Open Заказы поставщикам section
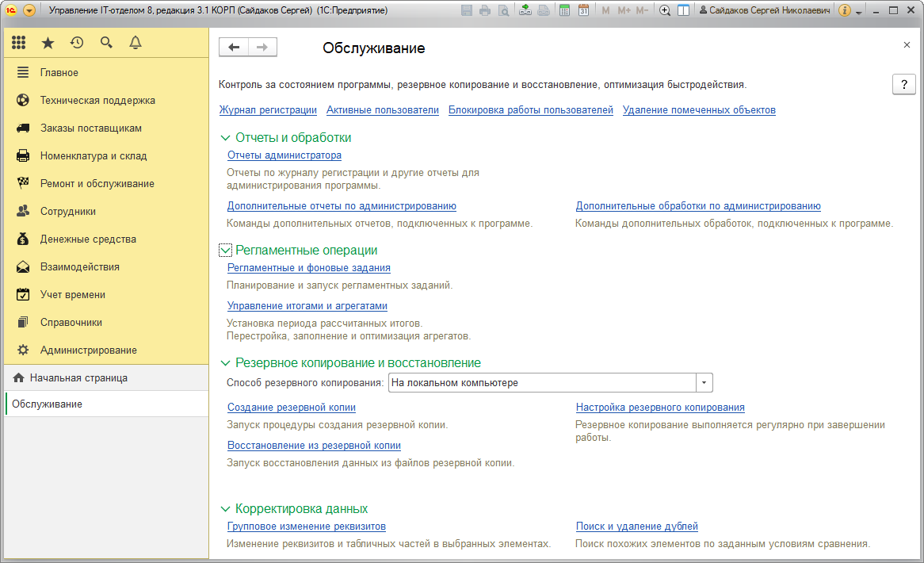Screen dimensions: 924x563 coord(106,128)
